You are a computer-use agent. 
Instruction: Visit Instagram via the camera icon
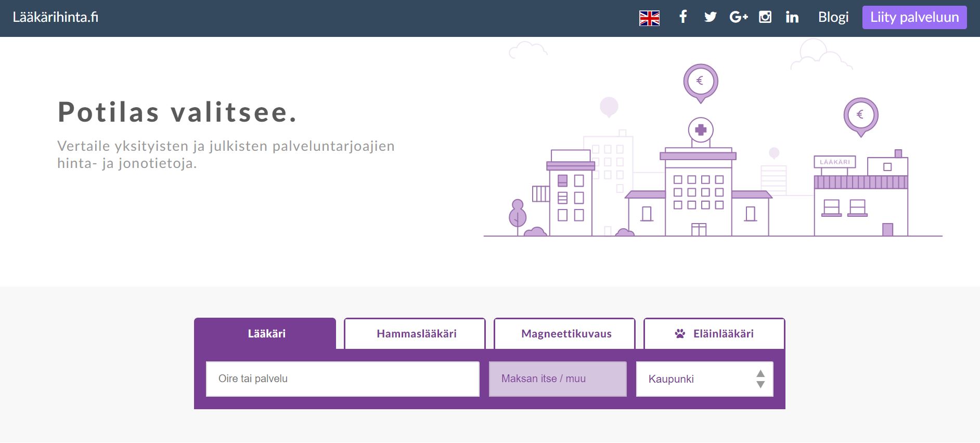click(765, 17)
